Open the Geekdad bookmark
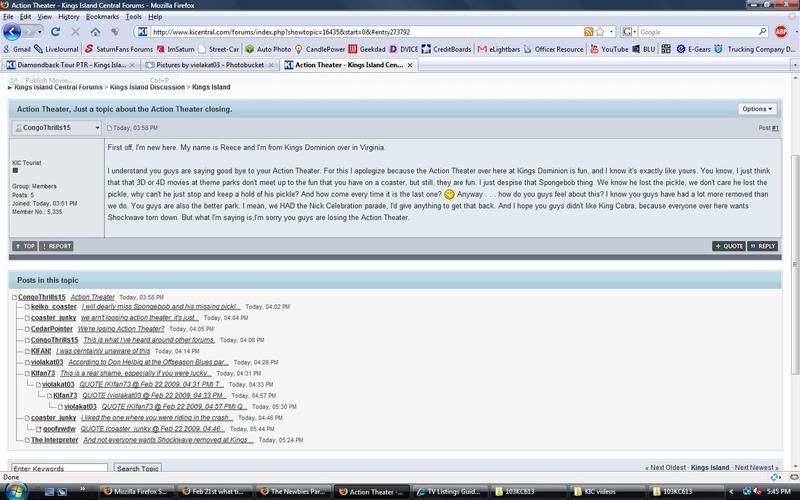 [367, 49]
